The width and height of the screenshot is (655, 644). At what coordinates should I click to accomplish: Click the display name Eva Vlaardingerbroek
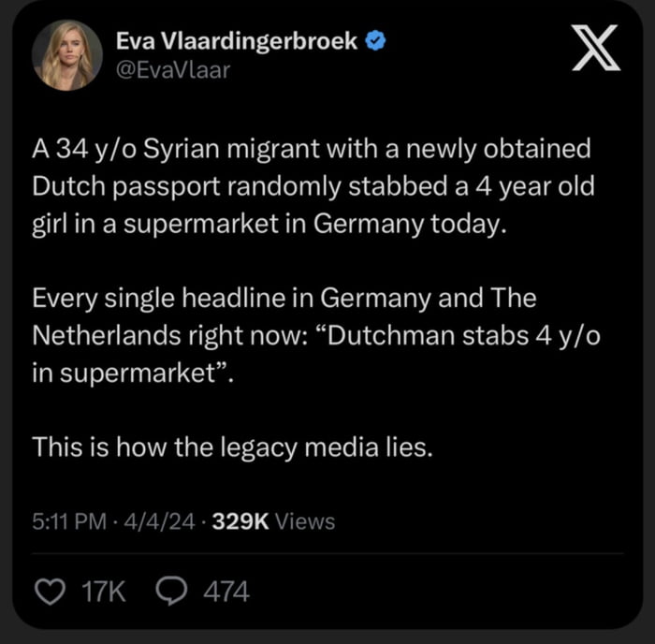238,41
